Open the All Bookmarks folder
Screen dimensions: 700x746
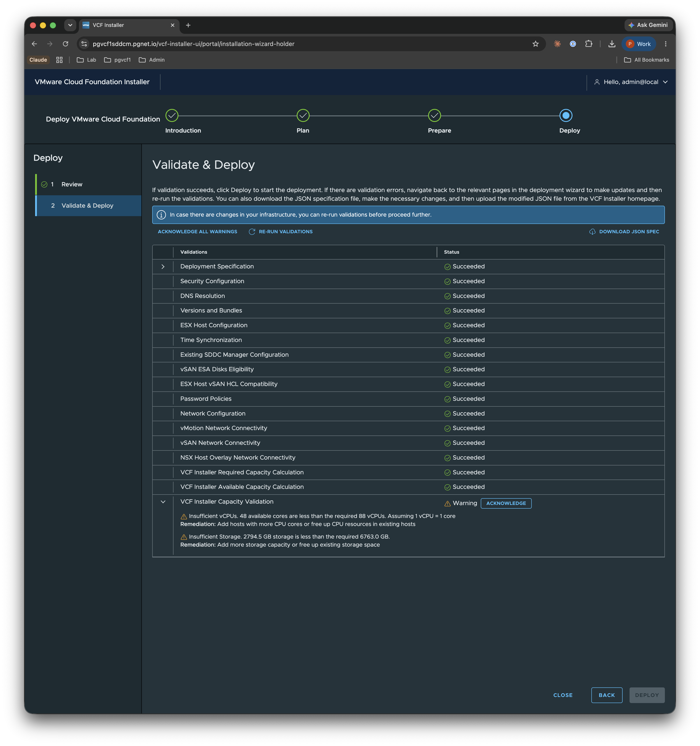point(647,60)
